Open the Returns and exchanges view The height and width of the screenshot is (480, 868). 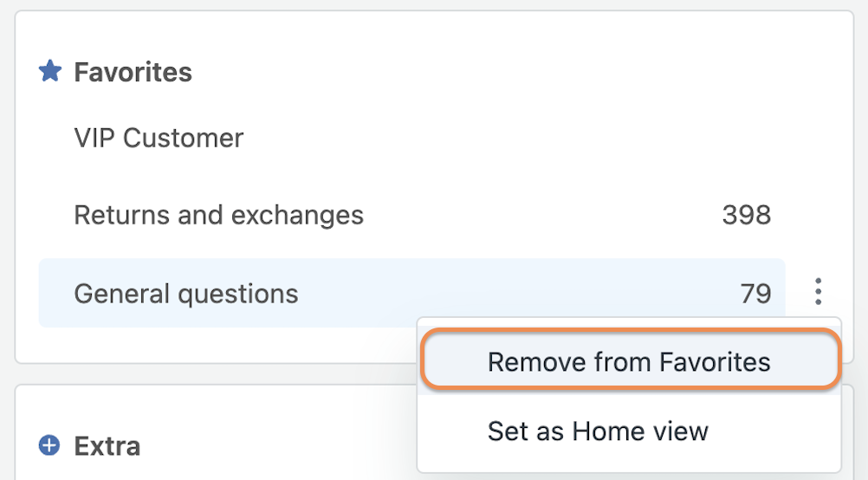click(218, 215)
